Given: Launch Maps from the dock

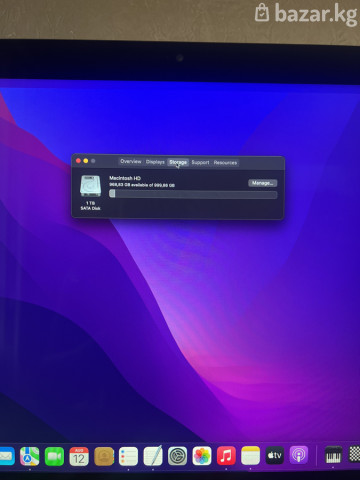Looking at the screenshot, I should point(30,456).
